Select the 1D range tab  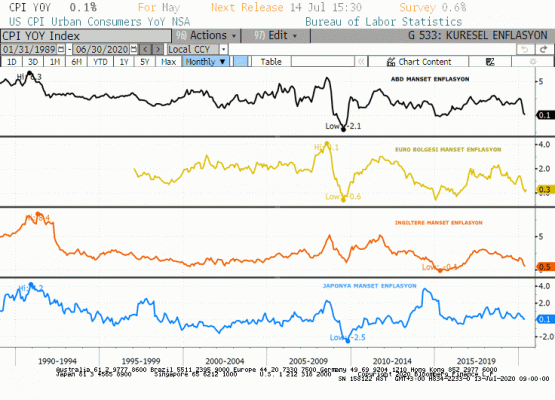coord(12,62)
